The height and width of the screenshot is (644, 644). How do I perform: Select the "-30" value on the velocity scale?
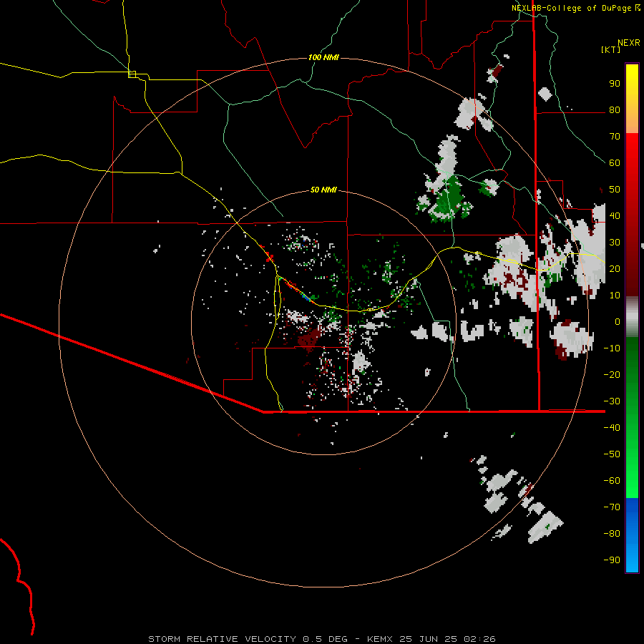612,401
